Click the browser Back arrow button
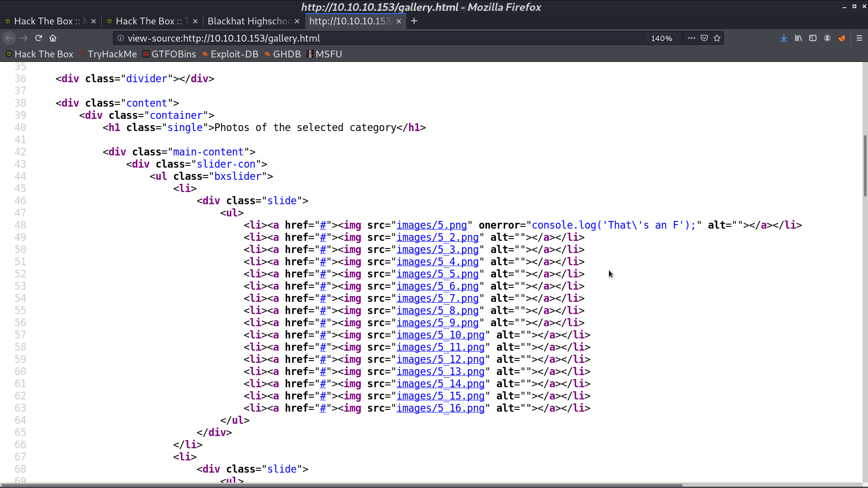The width and height of the screenshot is (868, 488). pyautogui.click(x=9, y=38)
